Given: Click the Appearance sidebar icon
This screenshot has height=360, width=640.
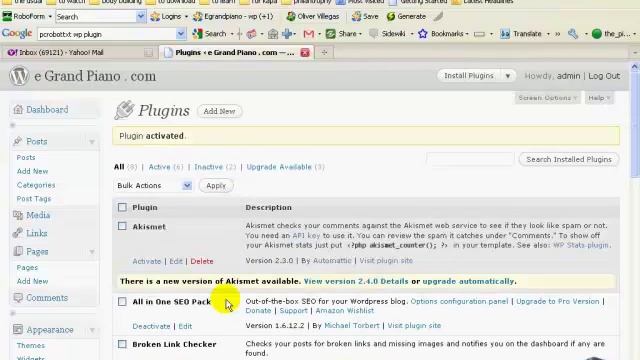Looking at the screenshot, I should [x=18, y=329].
